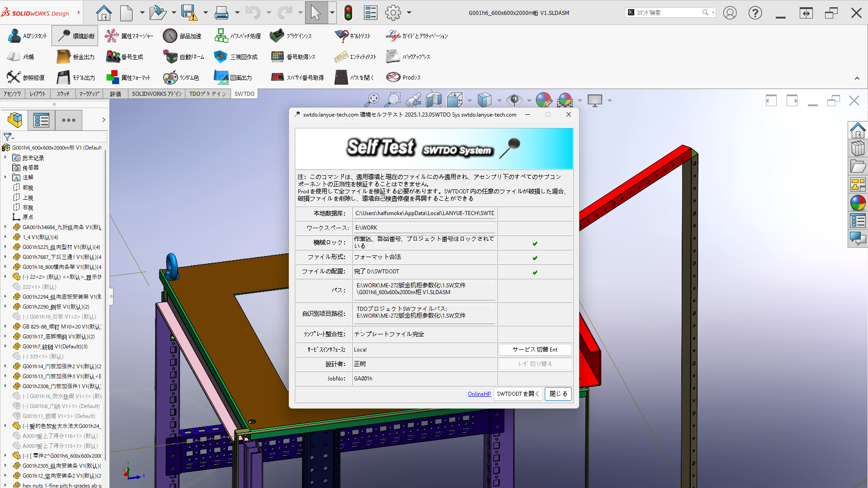
Task: Switch to the TDOプラグイン tab
Action: pos(208,94)
